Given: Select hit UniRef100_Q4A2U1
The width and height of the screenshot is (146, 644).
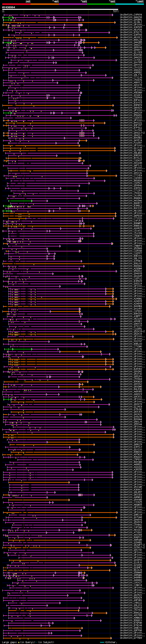Looking at the screenshot, I should tap(131, 58).
